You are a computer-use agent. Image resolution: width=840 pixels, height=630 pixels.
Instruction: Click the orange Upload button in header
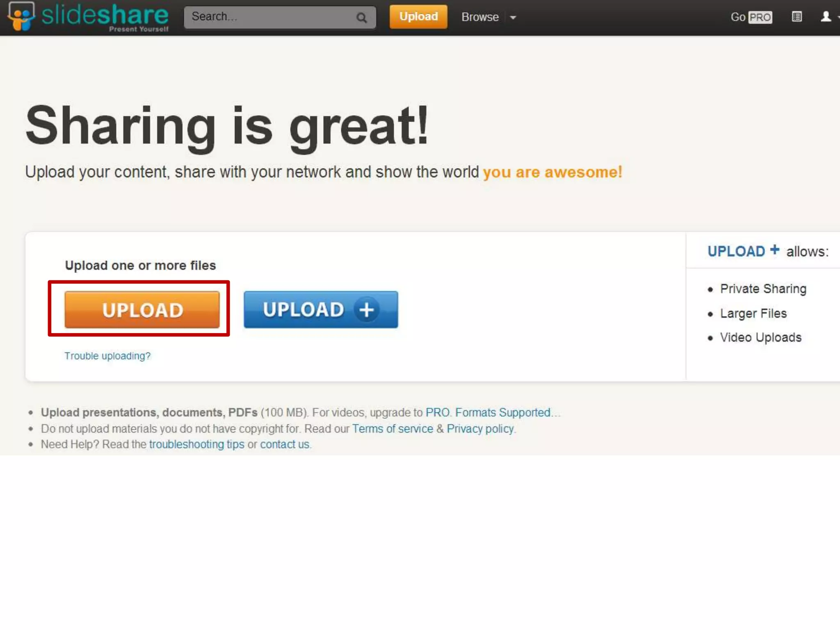pos(418,17)
